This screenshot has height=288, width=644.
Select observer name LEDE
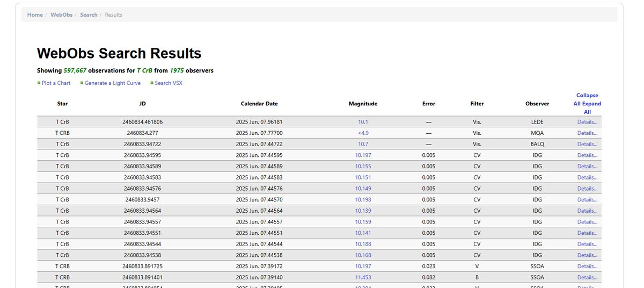(537, 122)
